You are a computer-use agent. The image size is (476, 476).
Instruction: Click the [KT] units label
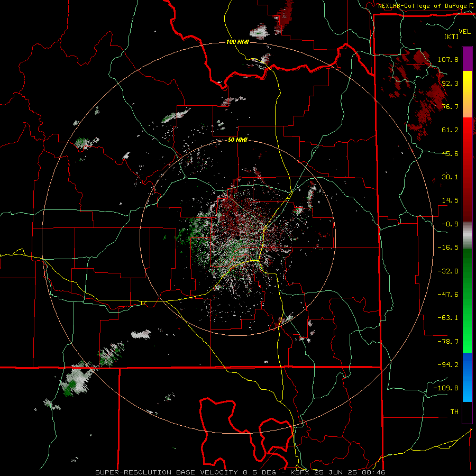point(451,36)
